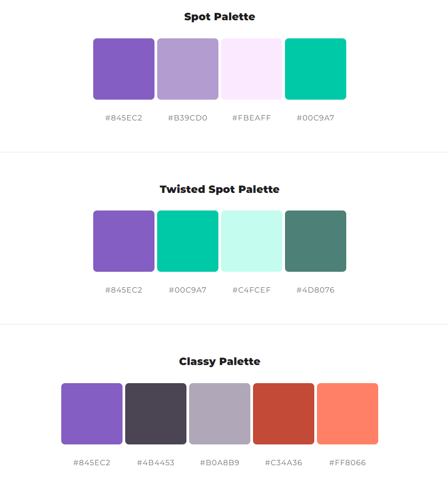Viewport: 448px width, 478px height.
Task: Pick the pale pink #FBEAFF swatch
Action: click(252, 69)
